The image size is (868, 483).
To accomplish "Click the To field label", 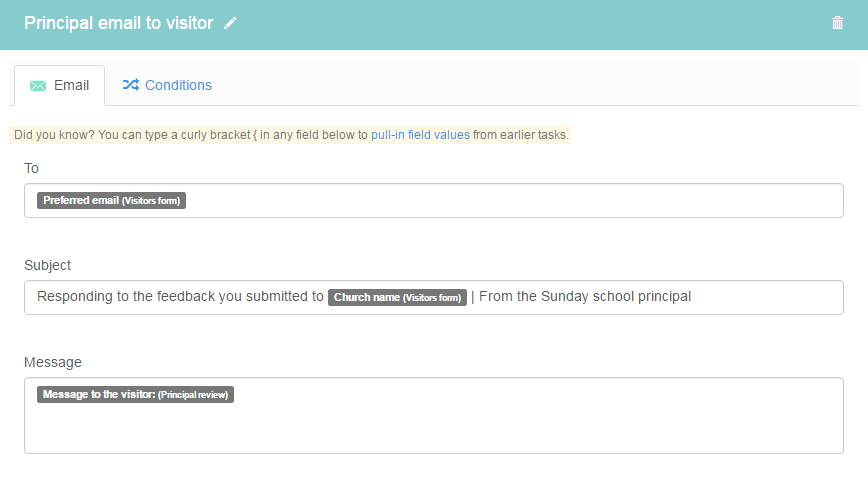I will coord(31,168).
